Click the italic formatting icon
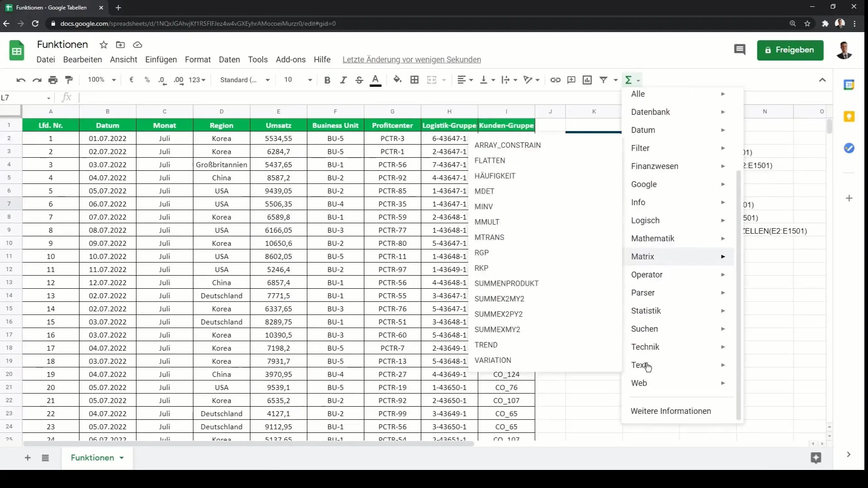Screen dimensions: 868x488 click(343, 79)
